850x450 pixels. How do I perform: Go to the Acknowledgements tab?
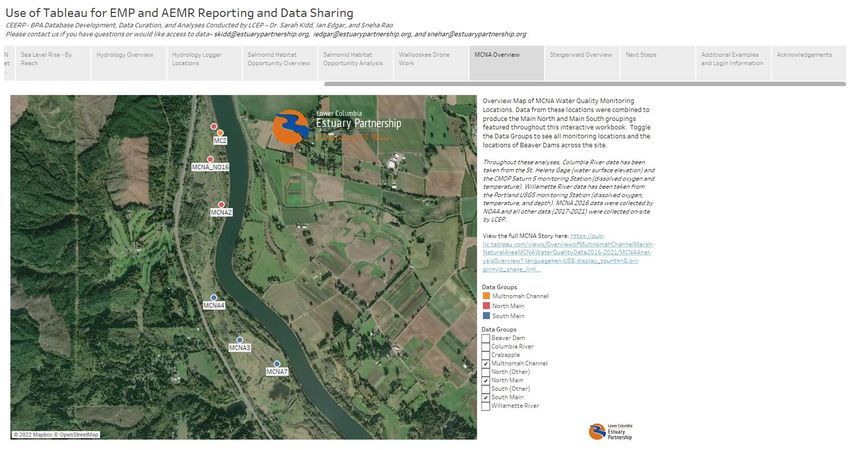tap(809, 63)
